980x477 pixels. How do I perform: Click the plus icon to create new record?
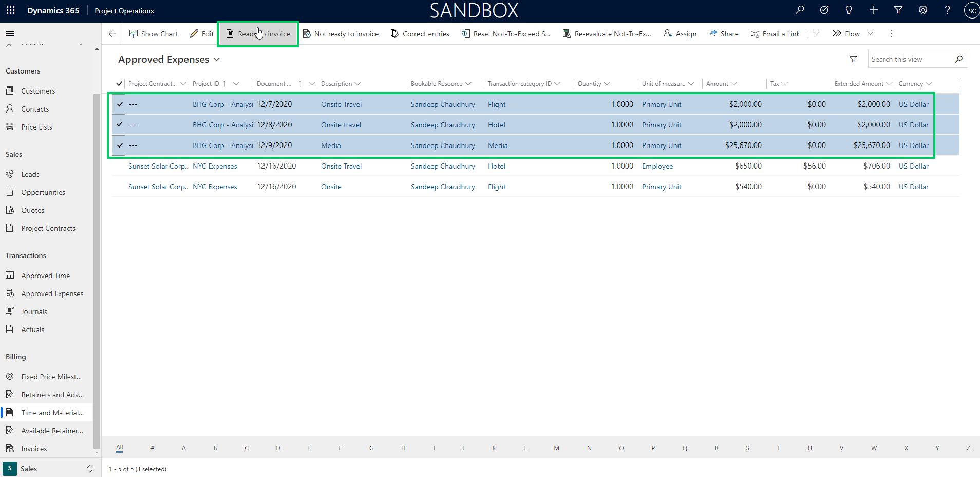pos(874,10)
